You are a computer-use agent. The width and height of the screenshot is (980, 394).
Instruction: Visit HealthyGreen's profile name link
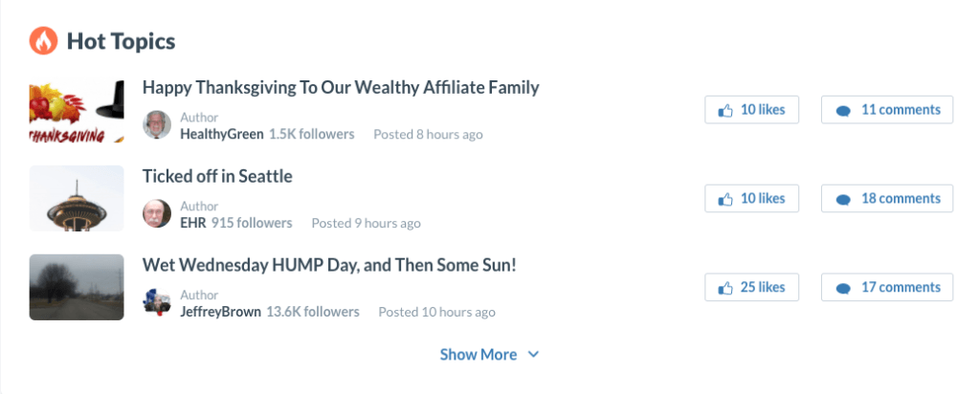[221, 134]
